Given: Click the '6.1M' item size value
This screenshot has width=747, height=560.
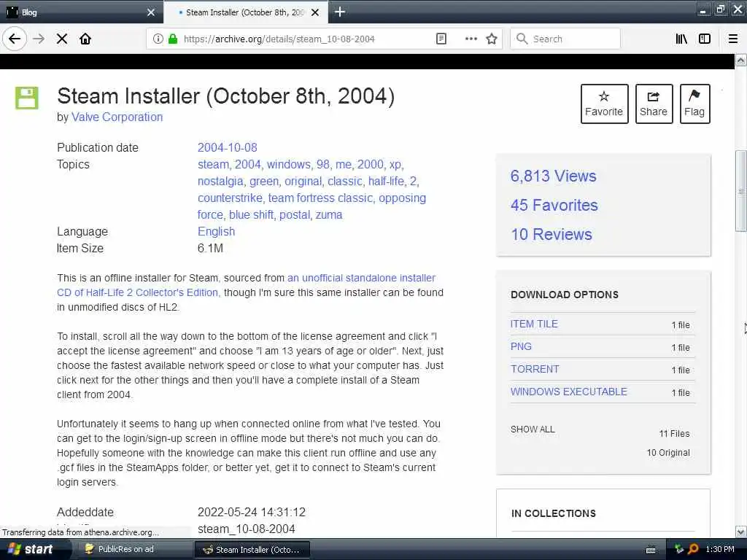Looking at the screenshot, I should [210, 248].
